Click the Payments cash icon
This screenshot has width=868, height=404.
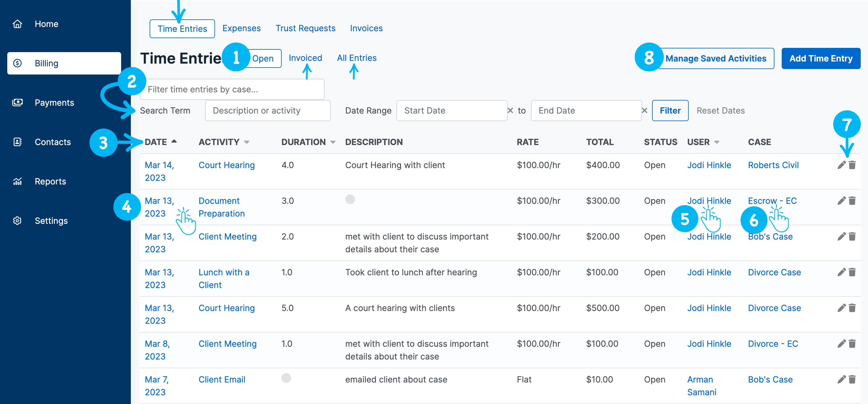point(18,102)
